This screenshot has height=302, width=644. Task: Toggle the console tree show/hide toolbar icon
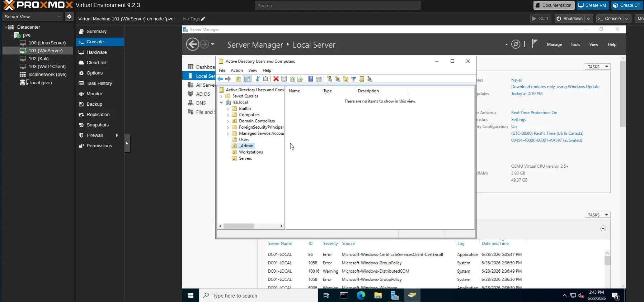[247, 79]
